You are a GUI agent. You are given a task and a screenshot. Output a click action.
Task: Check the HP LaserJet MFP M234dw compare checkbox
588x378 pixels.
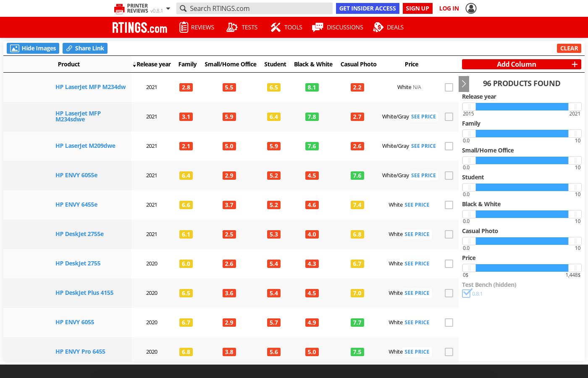point(449,87)
